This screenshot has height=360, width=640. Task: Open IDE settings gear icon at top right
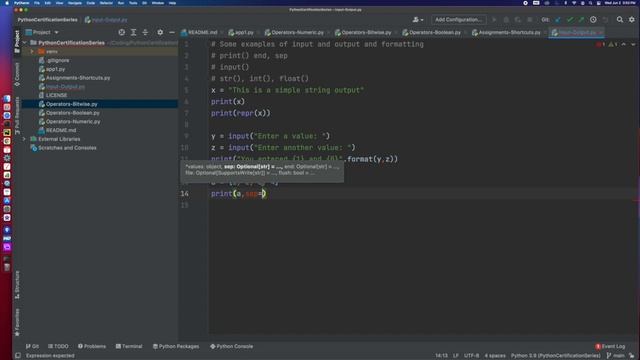(x=632, y=20)
